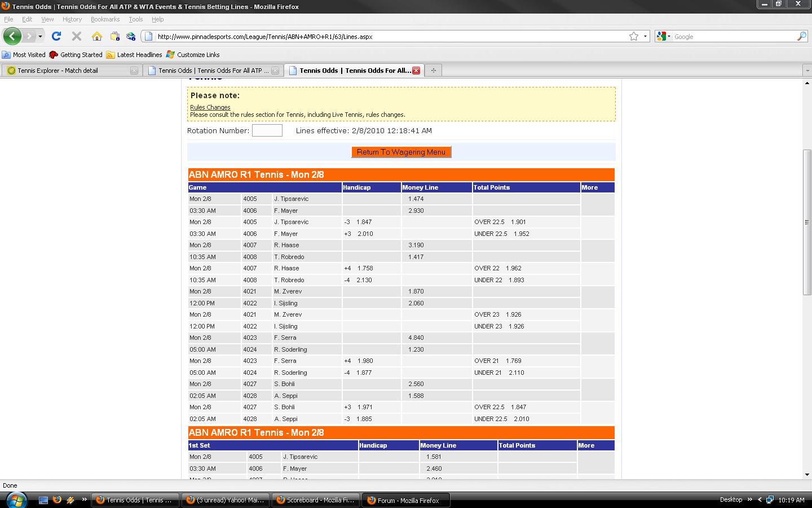Close the Tennis Explorer tab

[134, 71]
